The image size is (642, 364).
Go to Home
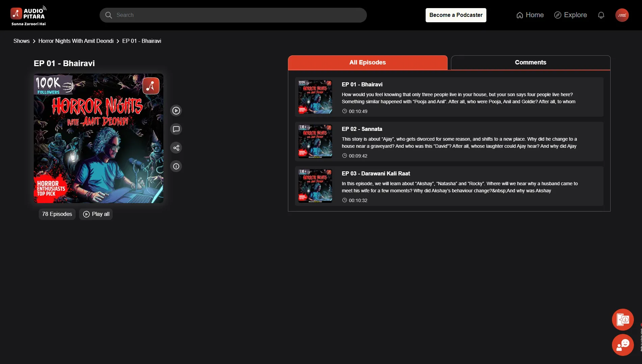(x=530, y=15)
